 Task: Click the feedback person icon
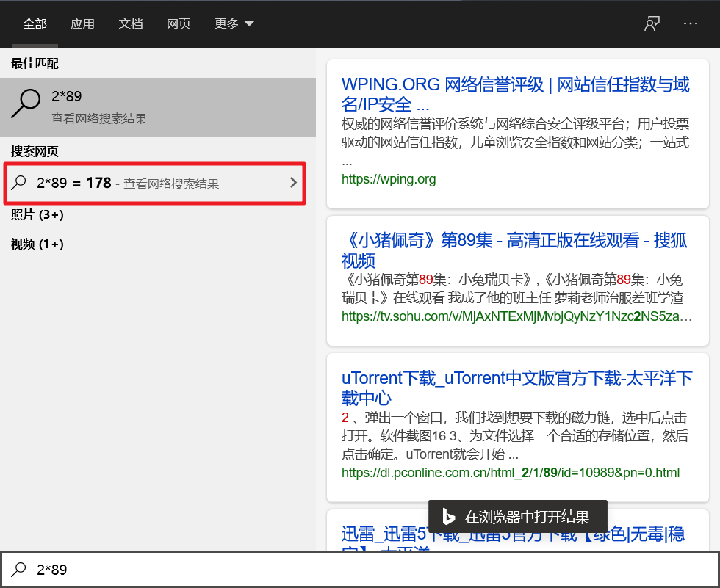(652, 23)
